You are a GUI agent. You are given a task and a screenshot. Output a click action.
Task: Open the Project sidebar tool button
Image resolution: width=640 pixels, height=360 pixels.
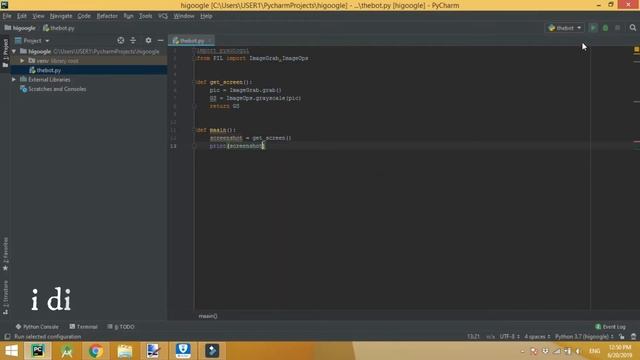coord(5,53)
